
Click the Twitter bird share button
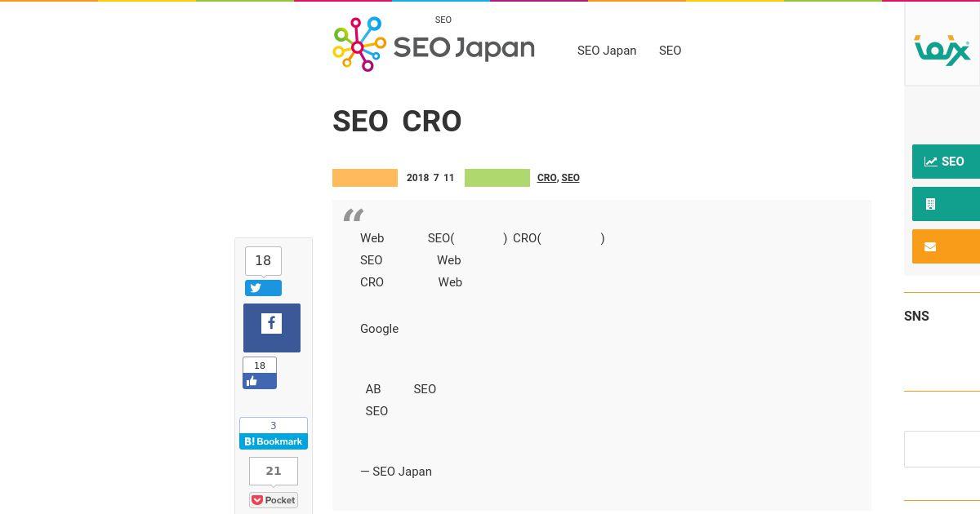coord(263,288)
